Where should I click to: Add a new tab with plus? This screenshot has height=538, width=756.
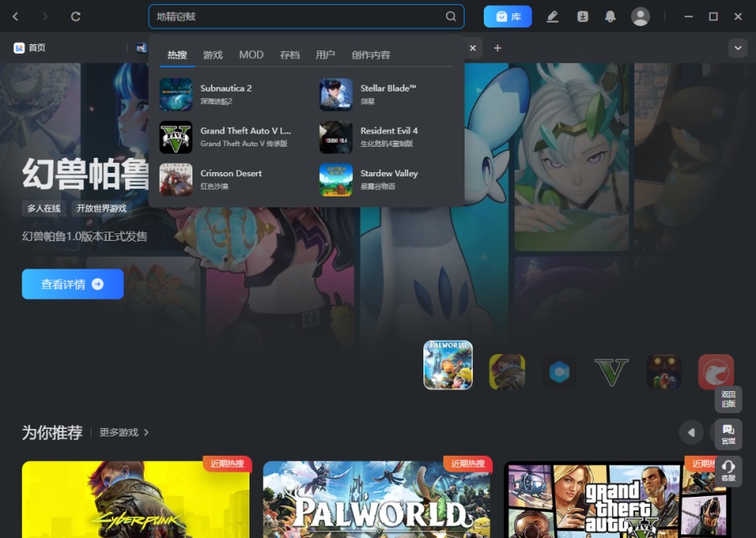click(x=497, y=48)
